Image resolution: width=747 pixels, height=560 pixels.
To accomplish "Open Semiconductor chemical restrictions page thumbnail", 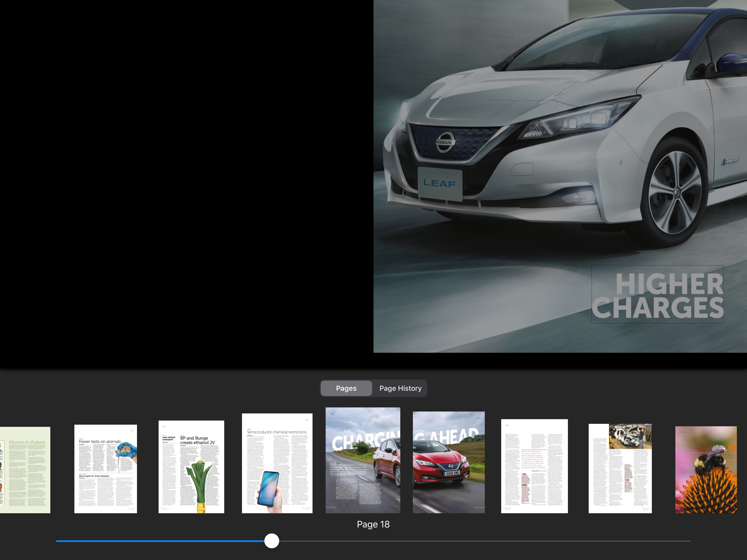I will 277,463.
